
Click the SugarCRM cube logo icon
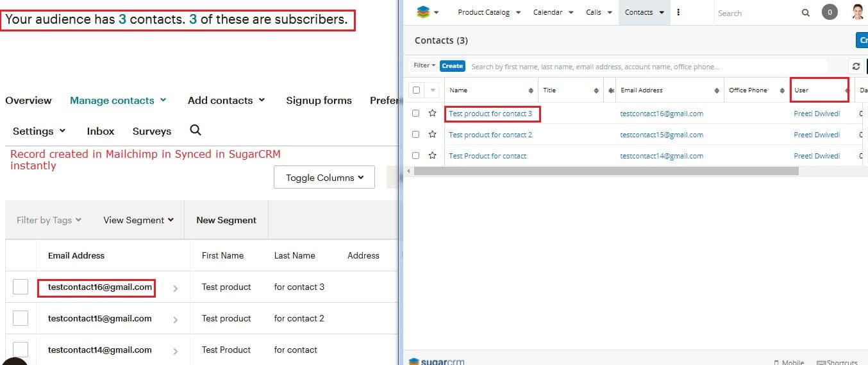pyautogui.click(x=422, y=12)
